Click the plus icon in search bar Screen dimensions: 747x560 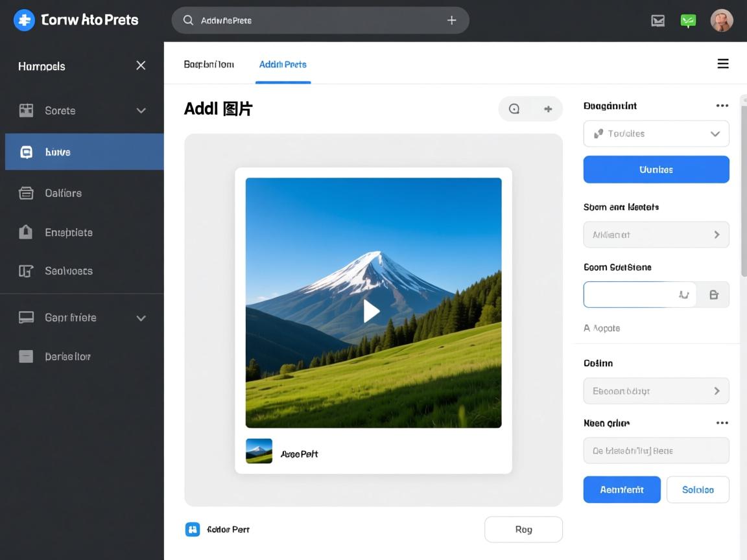click(x=452, y=20)
